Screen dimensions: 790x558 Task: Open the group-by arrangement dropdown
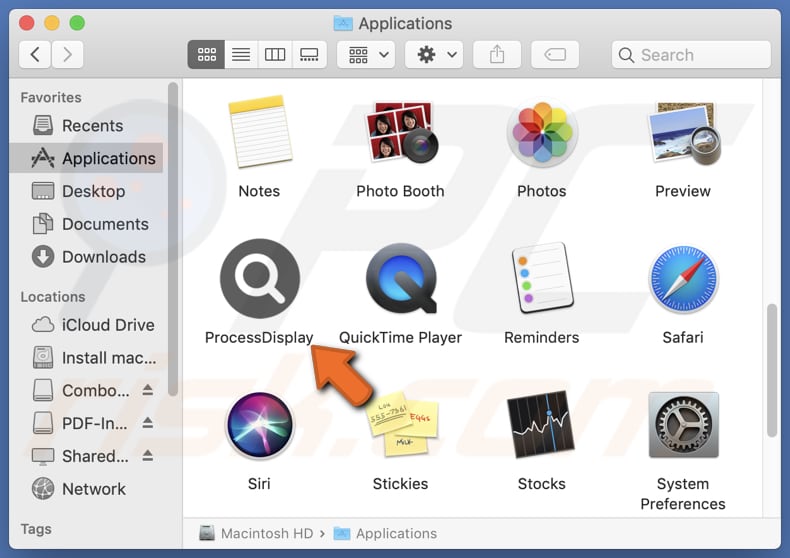367,54
